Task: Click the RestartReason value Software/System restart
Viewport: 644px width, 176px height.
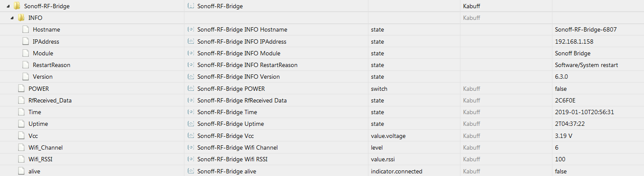Action: [586, 65]
